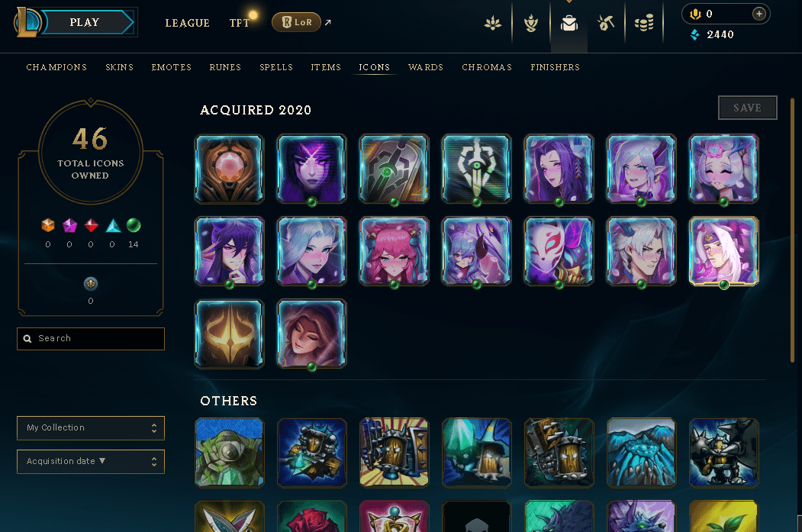
Task: Click the SAVE button
Action: tap(747, 108)
